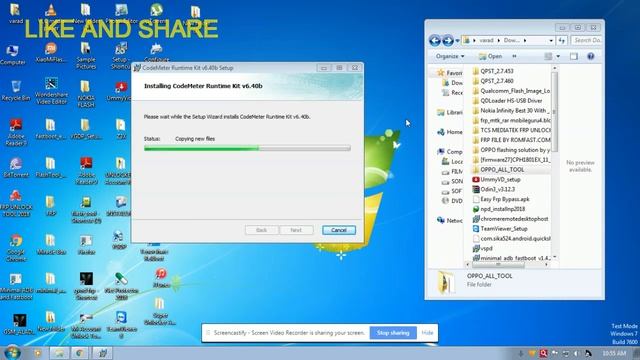Refresh the Explorer folder view
Viewport: 640px width, 360px height.
[x=562, y=40]
